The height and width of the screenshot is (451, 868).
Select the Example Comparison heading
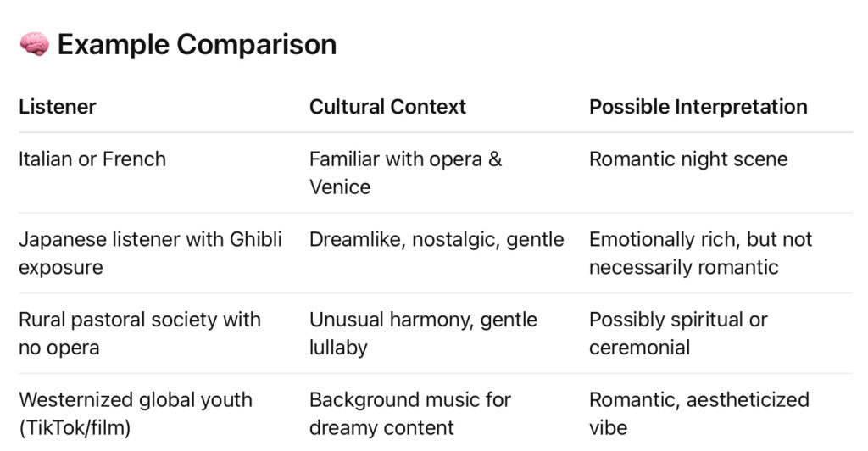(197, 44)
